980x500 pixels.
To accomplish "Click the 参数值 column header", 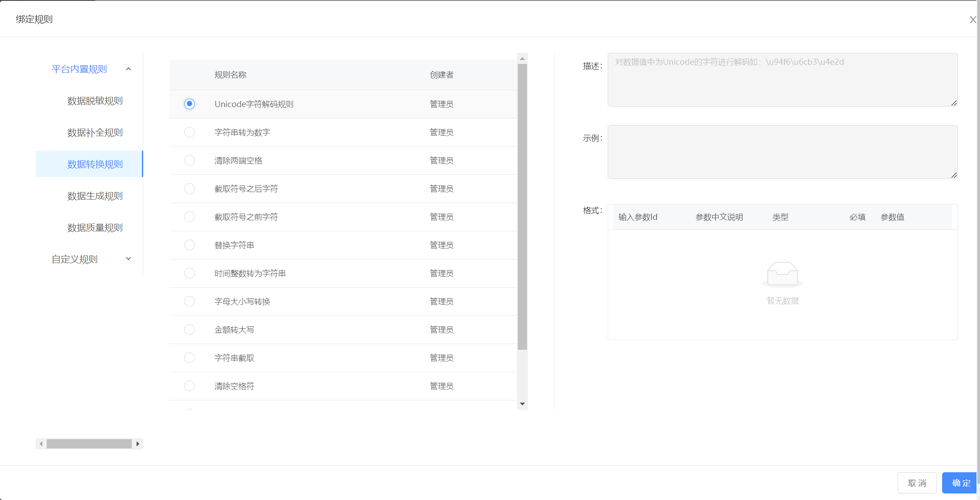I will [x=892, y=217].
